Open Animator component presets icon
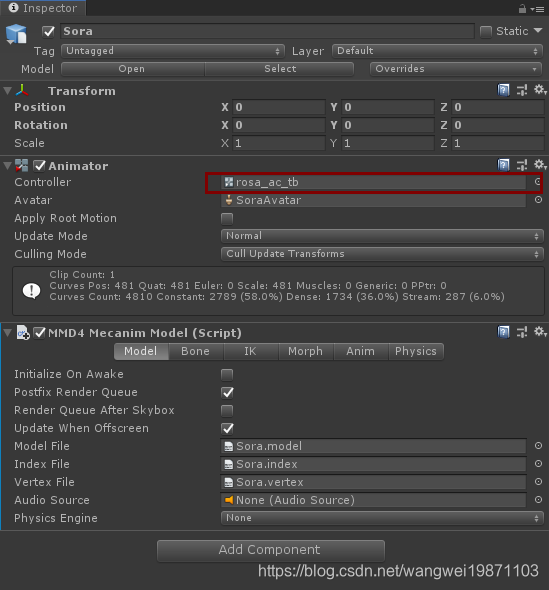 [522, 165]
